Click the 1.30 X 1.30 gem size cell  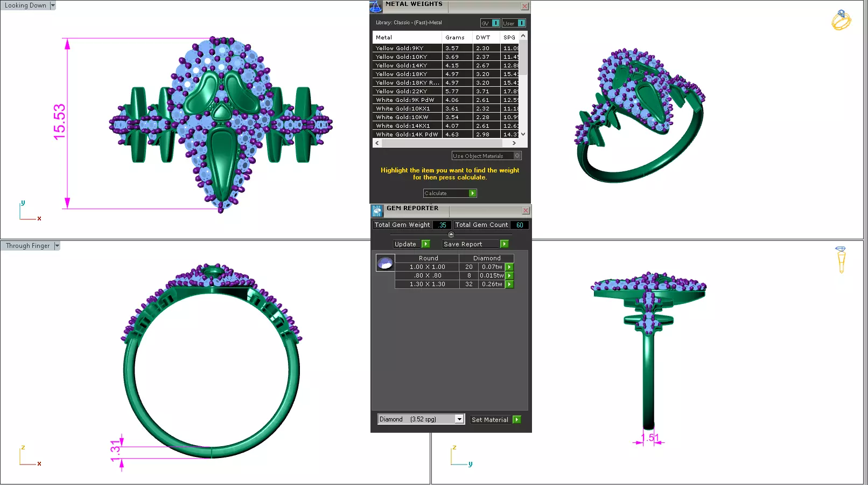(x=427, y=285)
